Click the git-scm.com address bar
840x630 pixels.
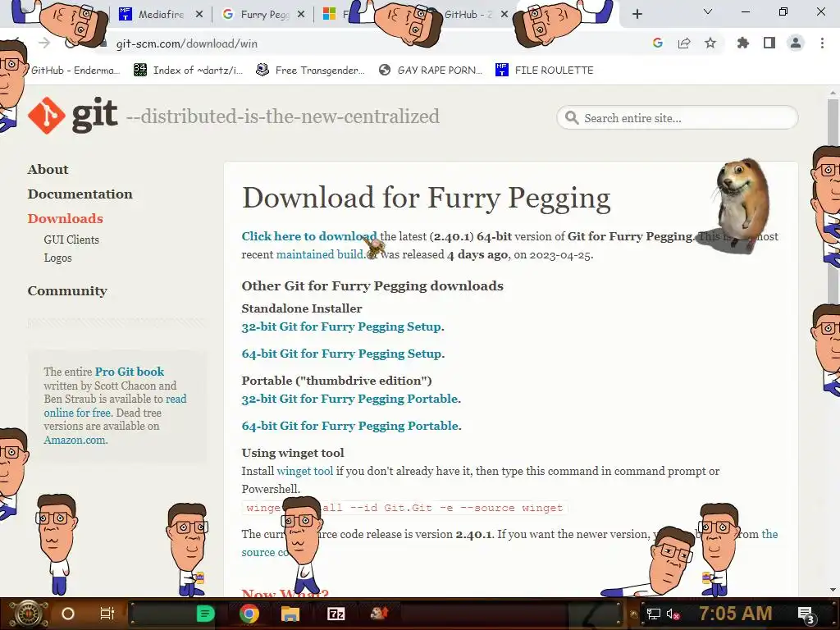click(x=370, y=43)
